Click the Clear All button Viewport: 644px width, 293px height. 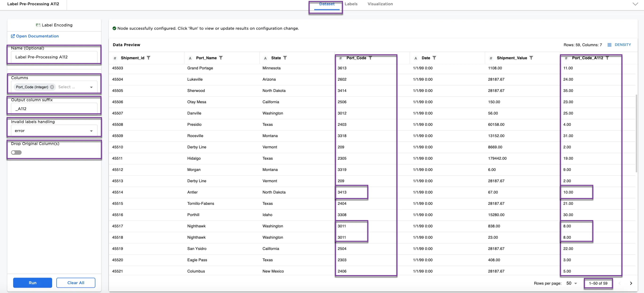[x=76, y=283]
